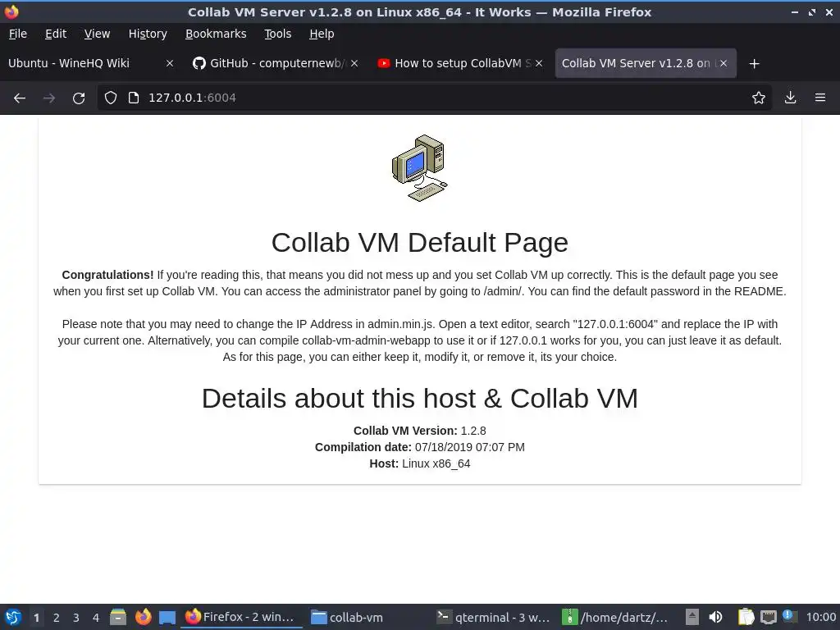
Task: Open the File menu
Action: 18,34
